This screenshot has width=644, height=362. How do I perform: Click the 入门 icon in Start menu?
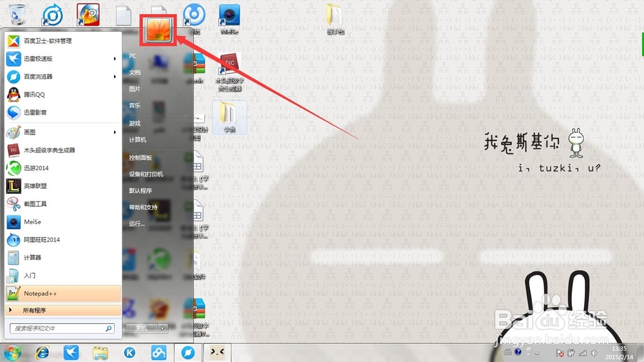[14, 275]
